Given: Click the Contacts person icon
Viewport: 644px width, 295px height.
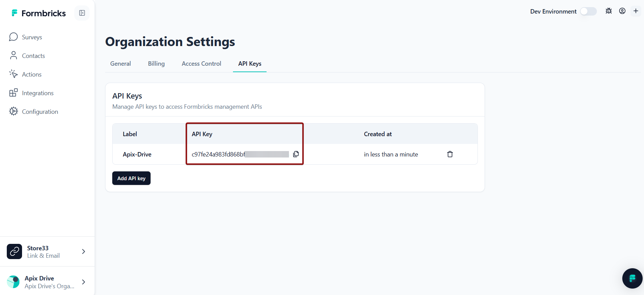Looking at the screenshot, I should (x=13, y=55).
